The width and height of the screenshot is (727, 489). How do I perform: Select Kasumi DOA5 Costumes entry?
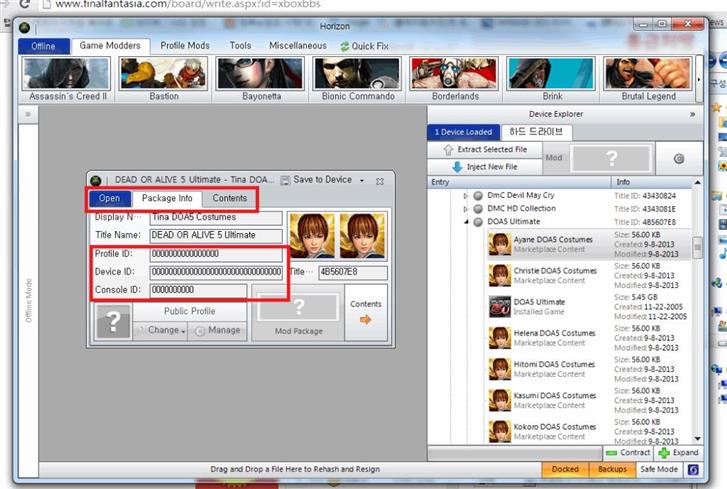(x=589, y=400)
